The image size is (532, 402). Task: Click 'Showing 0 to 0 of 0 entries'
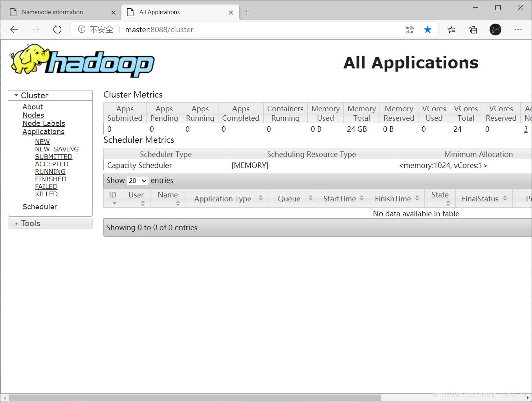coord(152,228)
